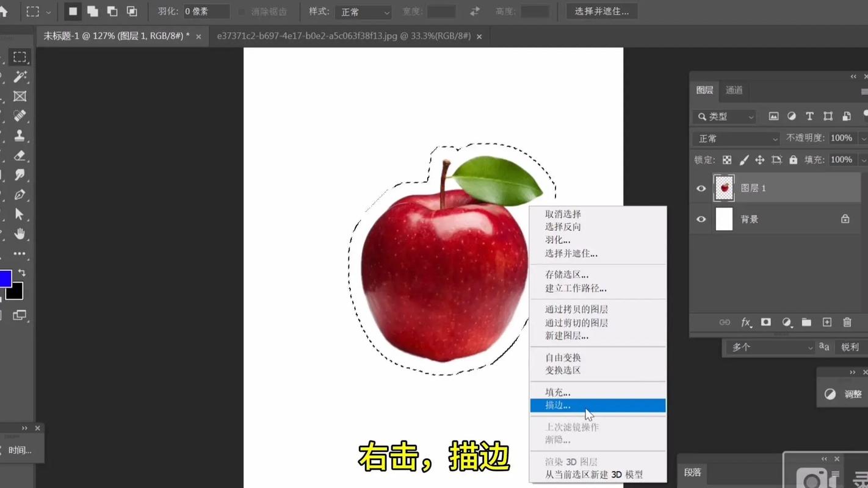Toggle visibility of the 背景 layer

pyautogui.click(x=701, y=219)
